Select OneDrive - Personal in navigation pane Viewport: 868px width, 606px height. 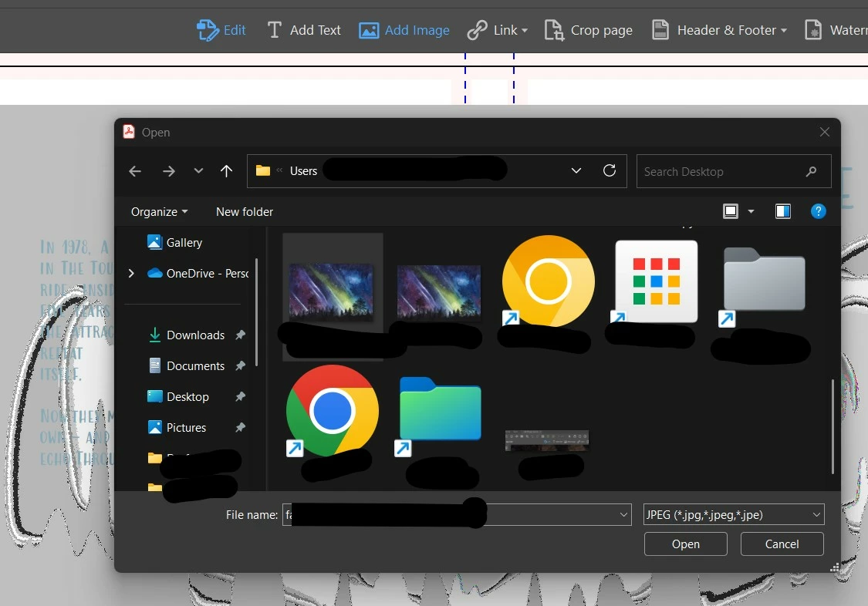198,273
